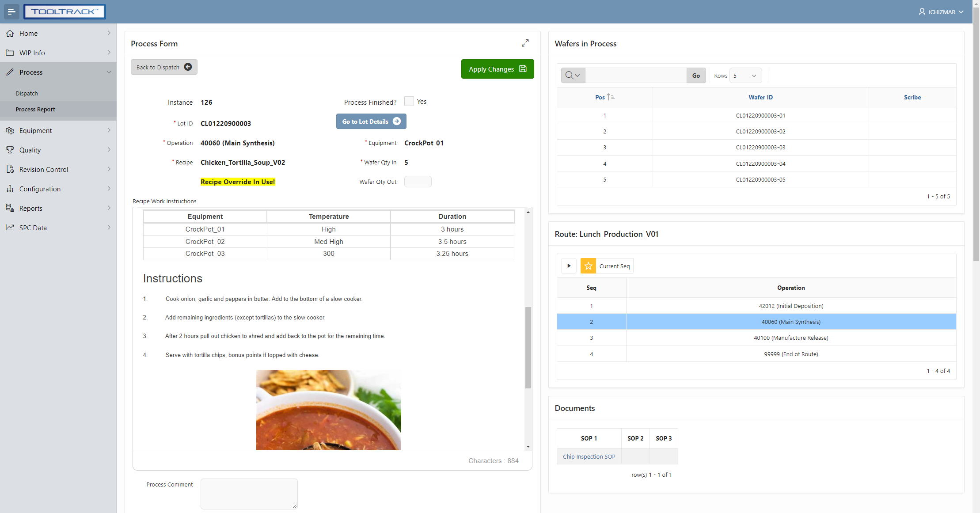Click the Home house icon in sidebar
Viewport: 980px width, 513px height.
point(10,33)
